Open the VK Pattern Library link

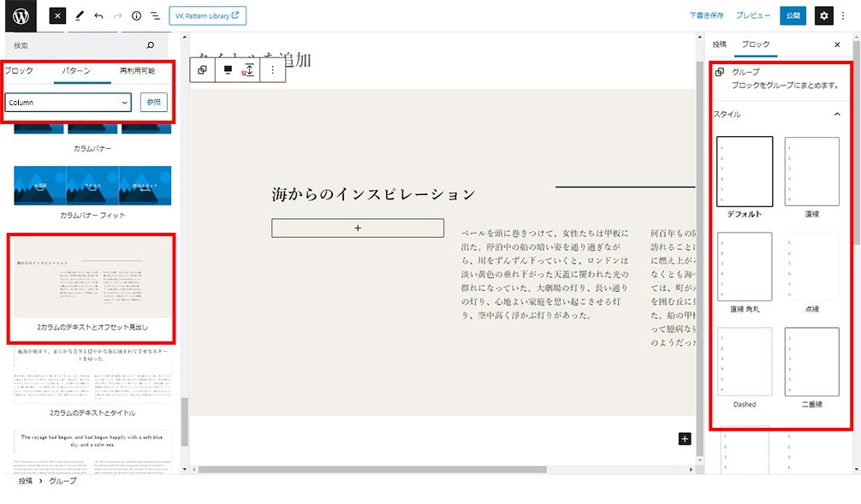point(206,15)
